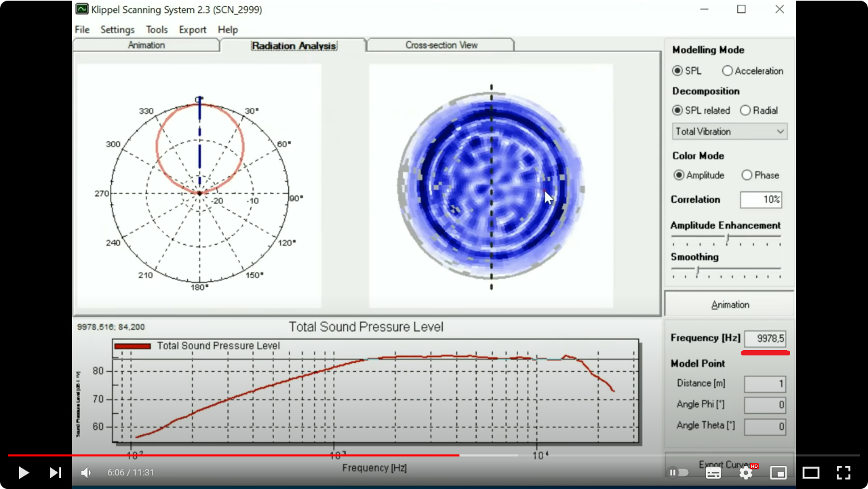Click the Color Mode heading
Screen dimensions: 868x489
coord(698,155)
